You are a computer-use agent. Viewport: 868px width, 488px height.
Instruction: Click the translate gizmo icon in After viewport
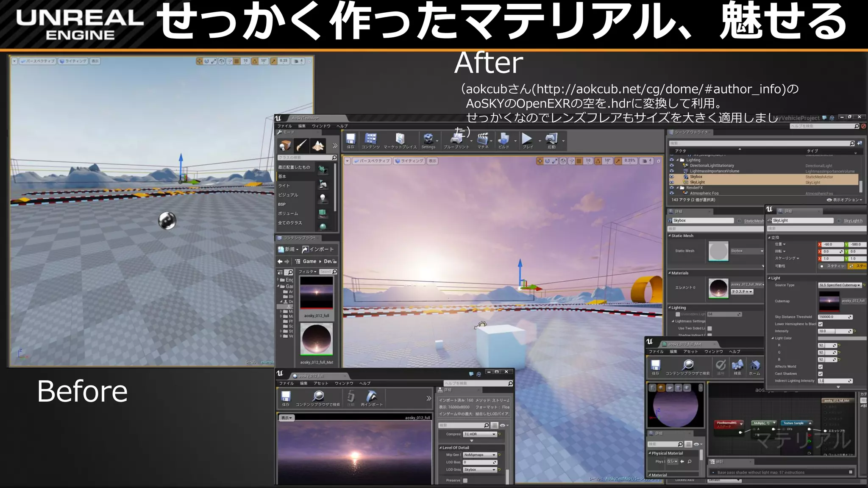pyautogui.click(x=540, y=161)
